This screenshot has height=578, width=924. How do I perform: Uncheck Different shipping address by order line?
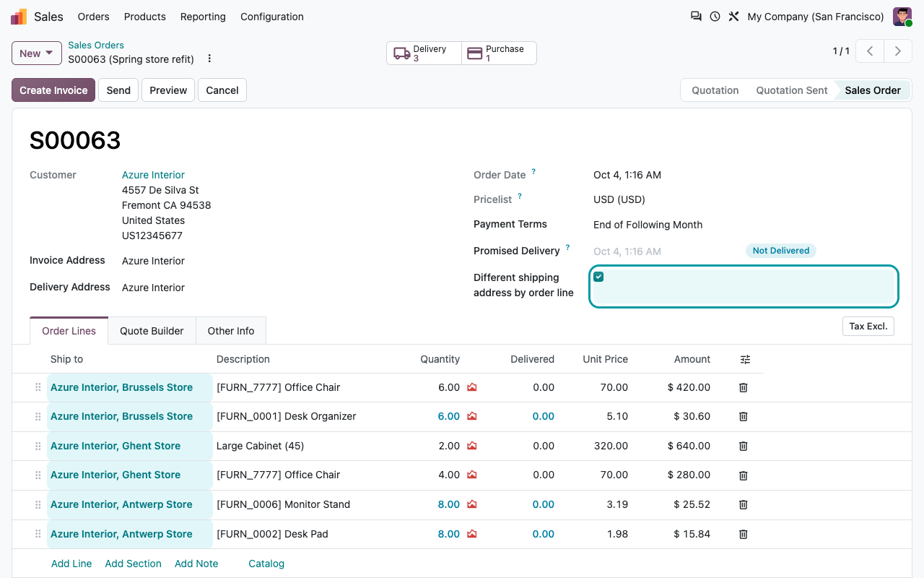[x=598, y=277]
